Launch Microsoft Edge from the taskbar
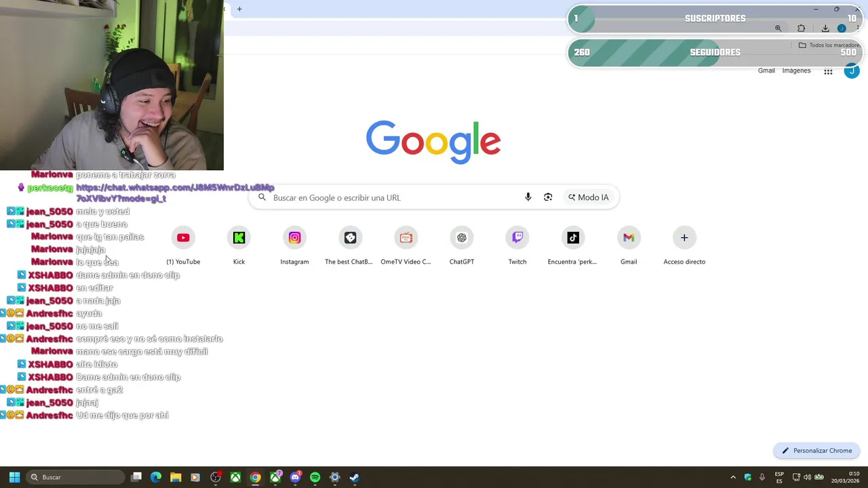 pos(156,477)
